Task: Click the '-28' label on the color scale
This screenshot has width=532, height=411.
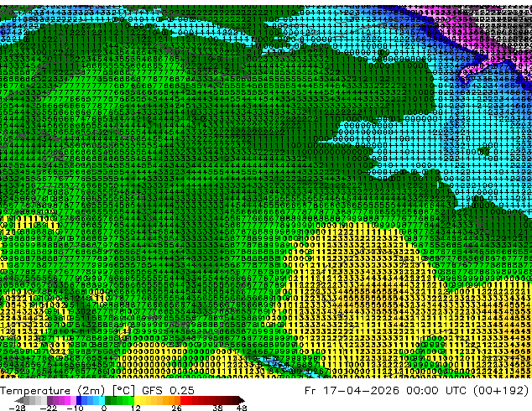Action: 17,408
